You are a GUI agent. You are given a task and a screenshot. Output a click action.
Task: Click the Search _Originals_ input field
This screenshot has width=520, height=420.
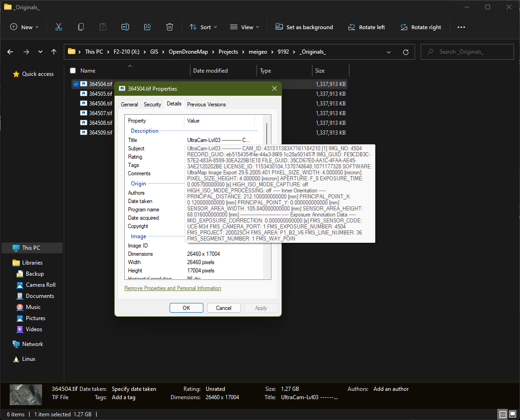click(x=467, y=52)
